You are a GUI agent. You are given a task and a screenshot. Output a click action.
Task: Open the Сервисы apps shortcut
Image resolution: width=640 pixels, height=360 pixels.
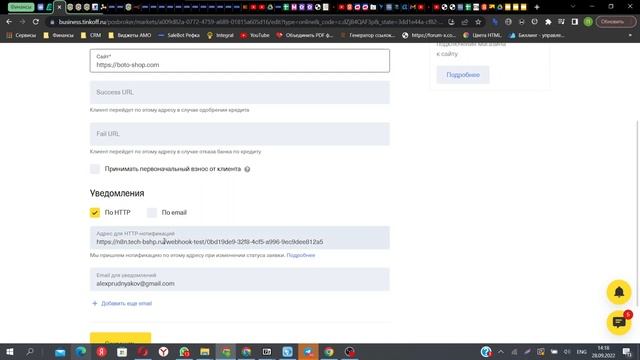click(21, 36)
